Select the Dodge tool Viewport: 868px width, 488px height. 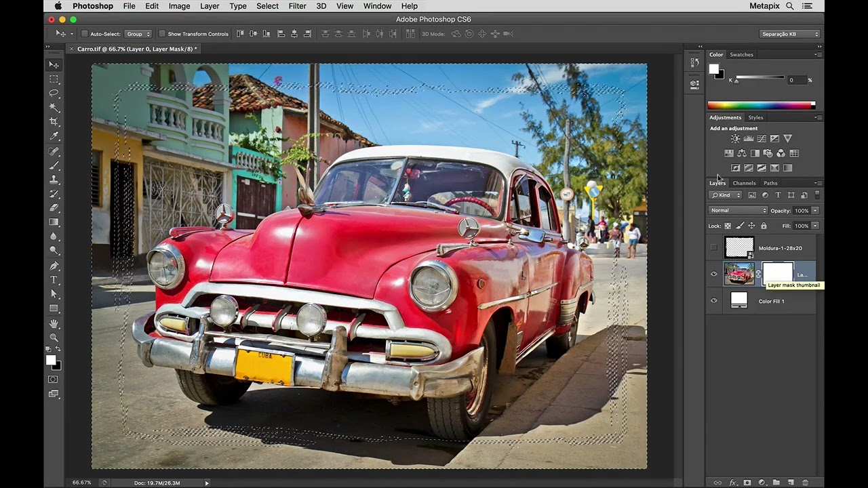point(54,251)
